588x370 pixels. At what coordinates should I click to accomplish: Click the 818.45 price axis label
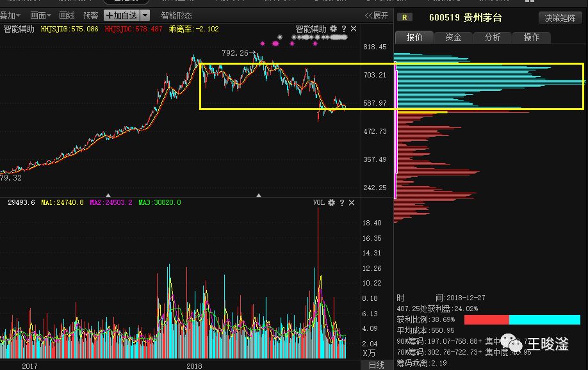375,47
